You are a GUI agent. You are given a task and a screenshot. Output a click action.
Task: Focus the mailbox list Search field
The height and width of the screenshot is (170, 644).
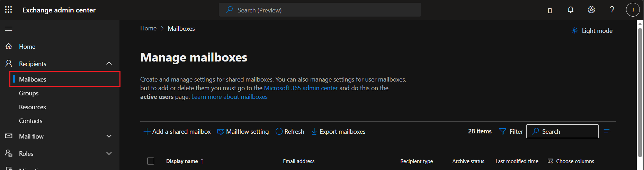(562, 131)
